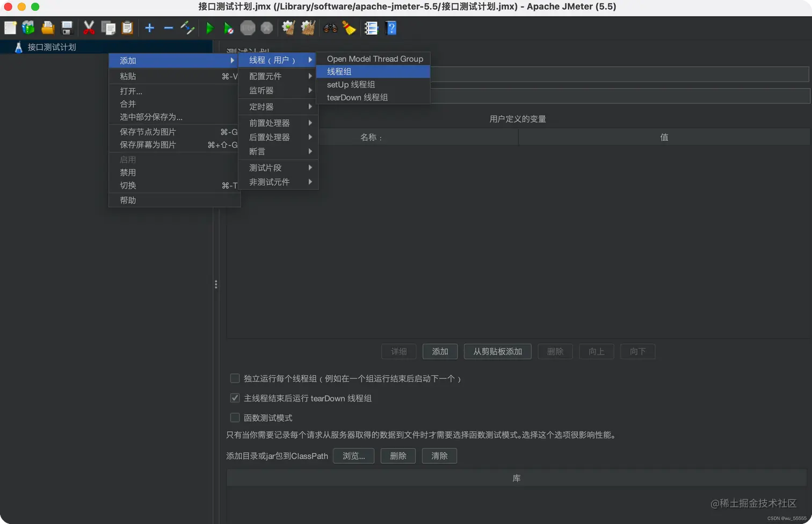
Task: Open the Function Helper dialog icon
Action: click(371, 27)
